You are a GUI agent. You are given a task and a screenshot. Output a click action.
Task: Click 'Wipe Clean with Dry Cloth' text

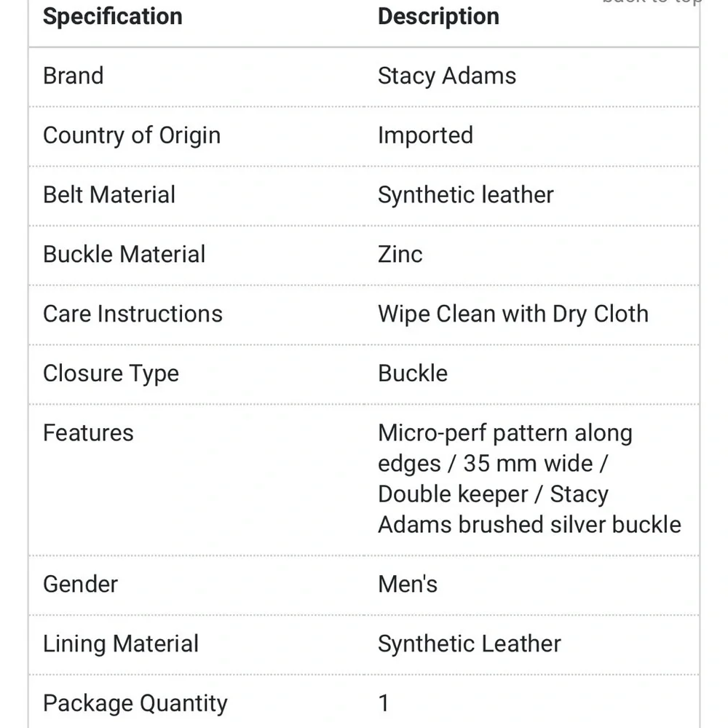click(x=513, y=314)
